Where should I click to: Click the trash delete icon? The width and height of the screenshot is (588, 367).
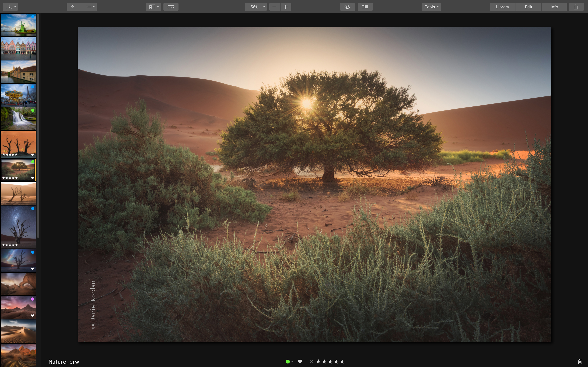pyautogui.click(x=580, y=362)
